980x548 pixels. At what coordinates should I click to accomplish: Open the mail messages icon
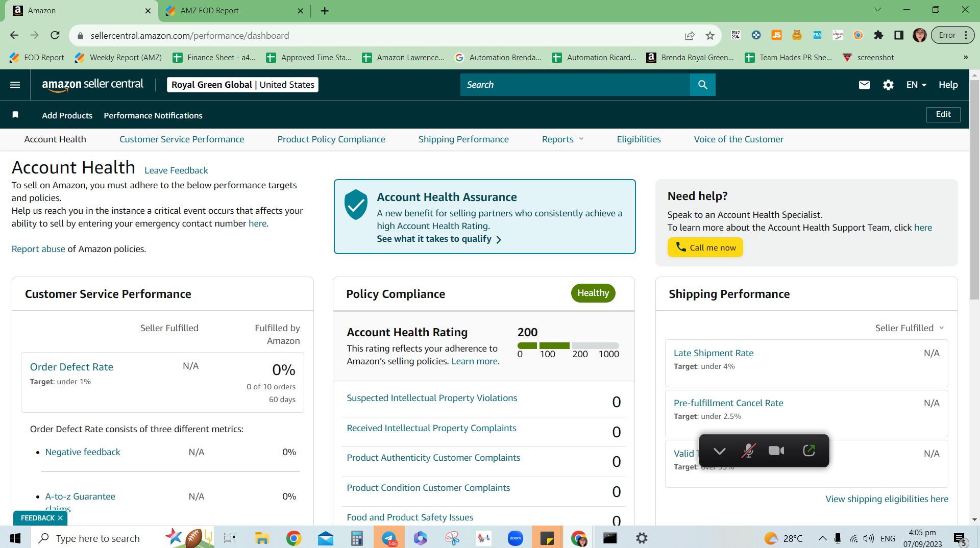[864, 85]
